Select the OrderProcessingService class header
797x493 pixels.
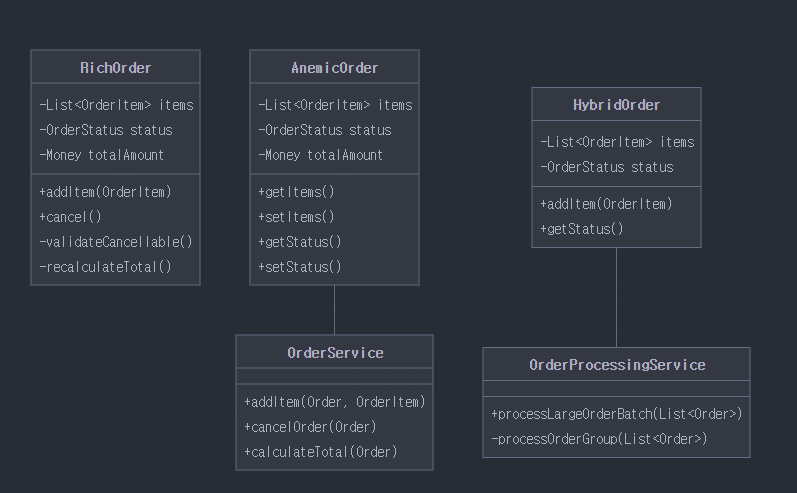click(x=616, y=365)
